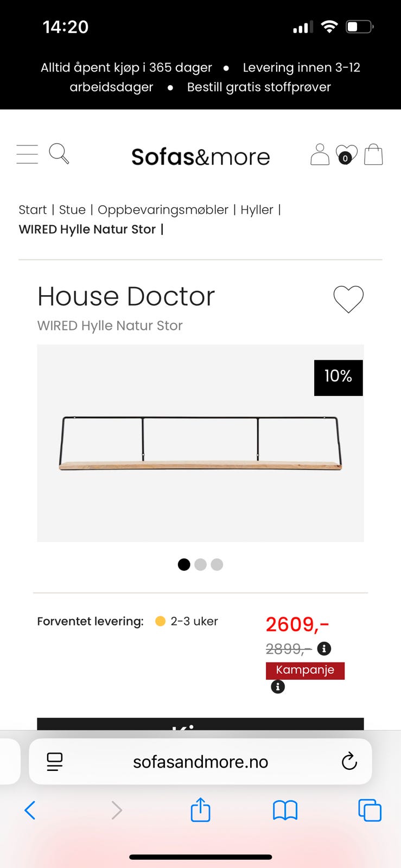The height and width of the screenshot is (868, 401).
Task: Tap the search magnifier icon
Action: (x=59, y=154)
